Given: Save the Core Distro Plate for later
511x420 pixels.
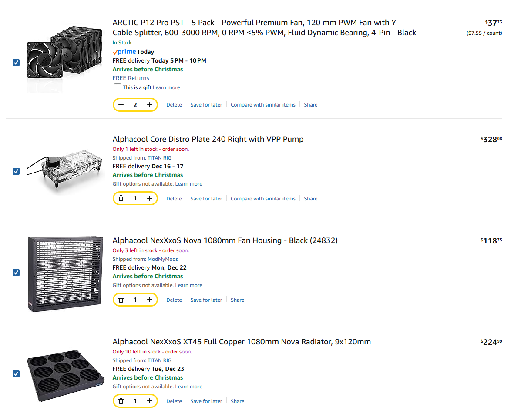Looking at the screenshot, I should pos(206,199).
